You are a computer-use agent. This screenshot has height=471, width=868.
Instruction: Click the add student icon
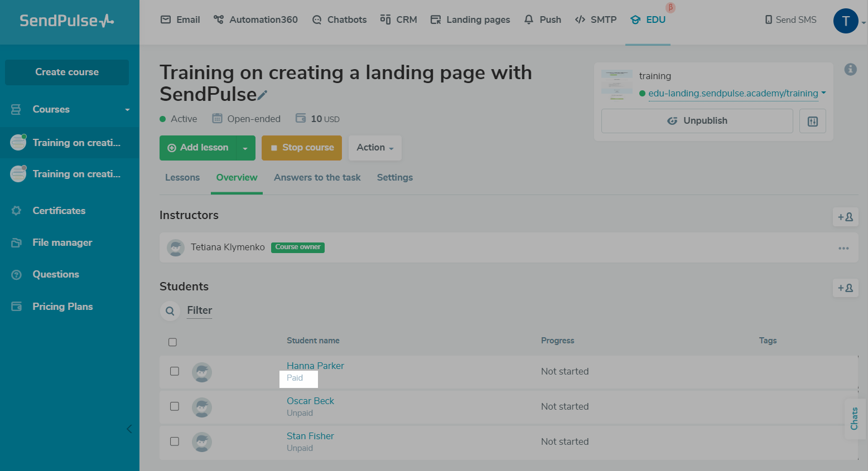click(x=845, y=288)
